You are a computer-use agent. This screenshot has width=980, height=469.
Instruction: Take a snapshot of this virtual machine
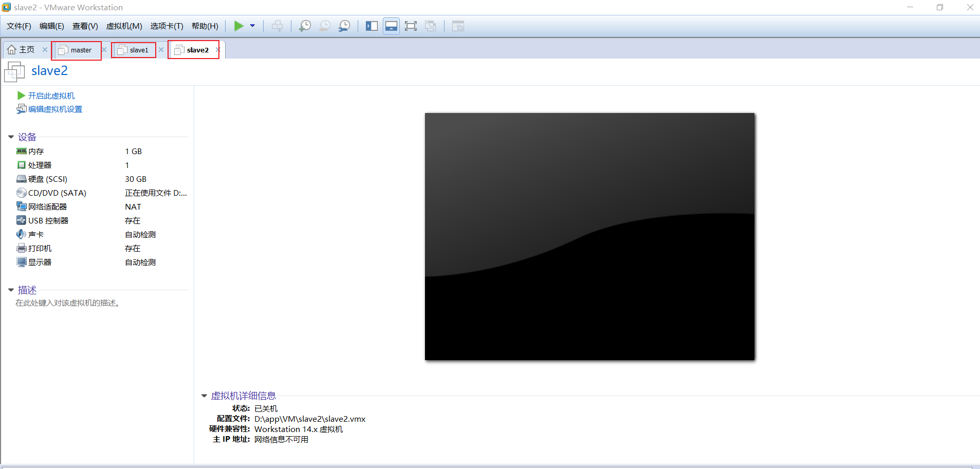[305, 26]
